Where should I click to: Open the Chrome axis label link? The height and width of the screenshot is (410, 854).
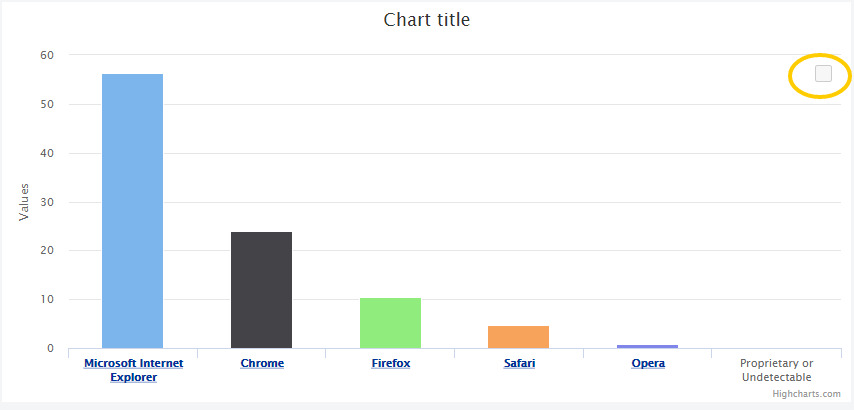point(262,363)
